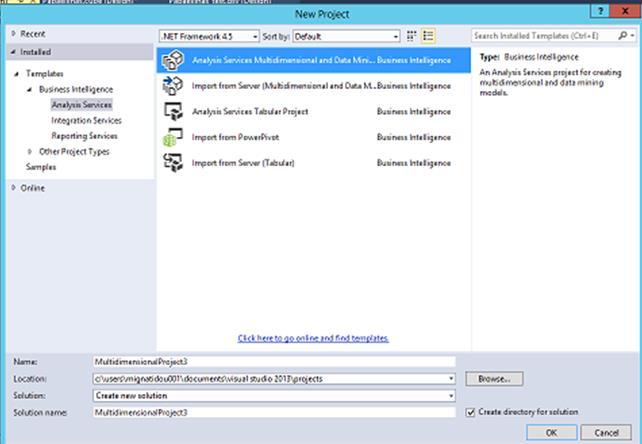
Task: Select Analysis Services in tree
Action: click(81, 105)
